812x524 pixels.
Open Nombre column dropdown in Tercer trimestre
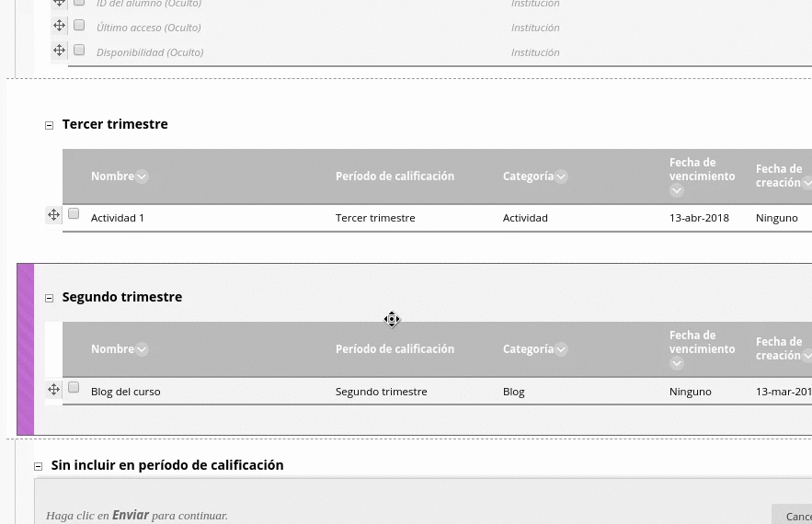click(x=142, y=177)
